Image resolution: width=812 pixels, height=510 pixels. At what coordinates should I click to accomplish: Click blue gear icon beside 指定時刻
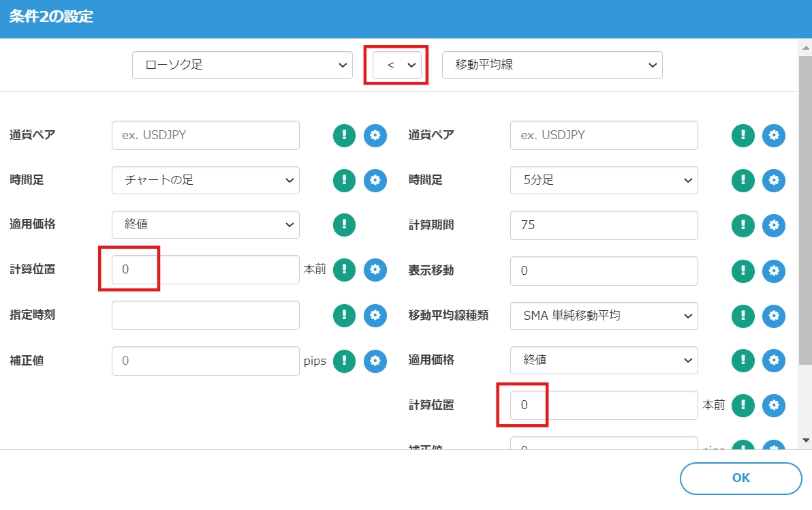(375, 315)
